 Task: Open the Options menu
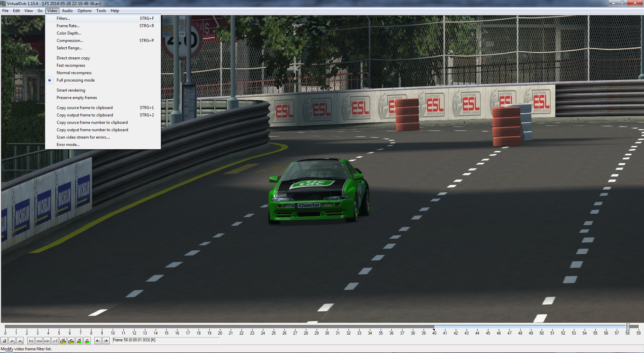[84, 11]
